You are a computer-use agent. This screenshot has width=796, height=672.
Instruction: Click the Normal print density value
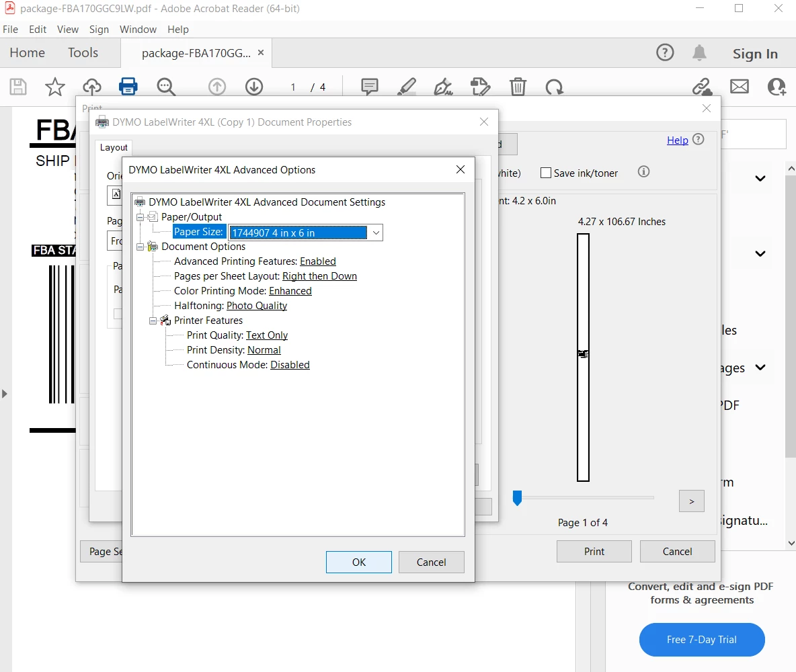[264, 350]
